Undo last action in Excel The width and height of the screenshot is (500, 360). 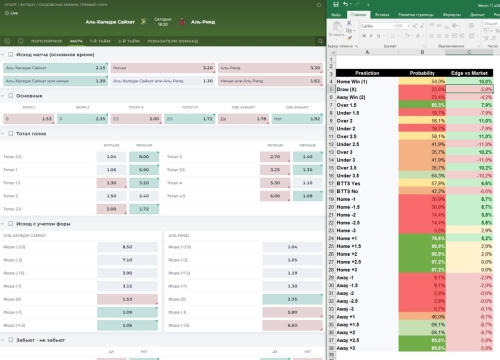(345, 4)
